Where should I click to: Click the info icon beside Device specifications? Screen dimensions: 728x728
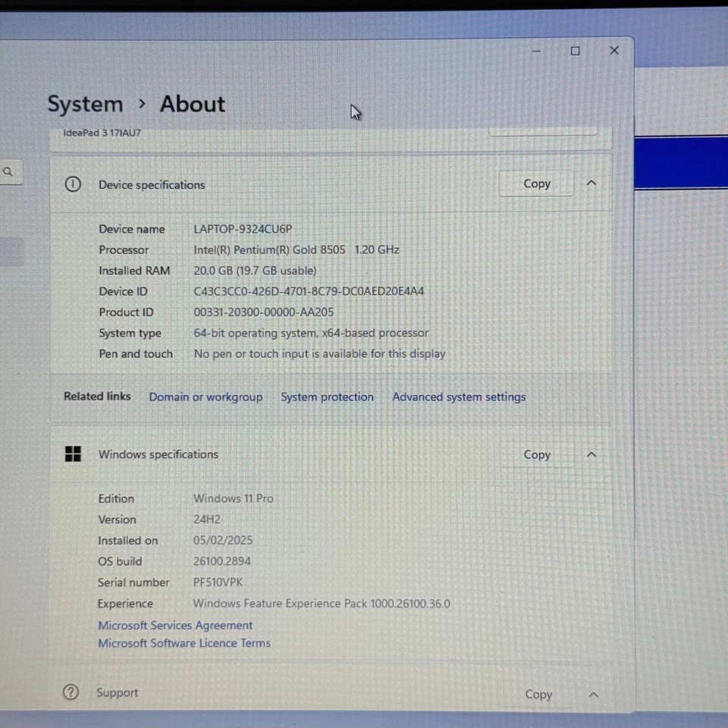coord(73,184)
